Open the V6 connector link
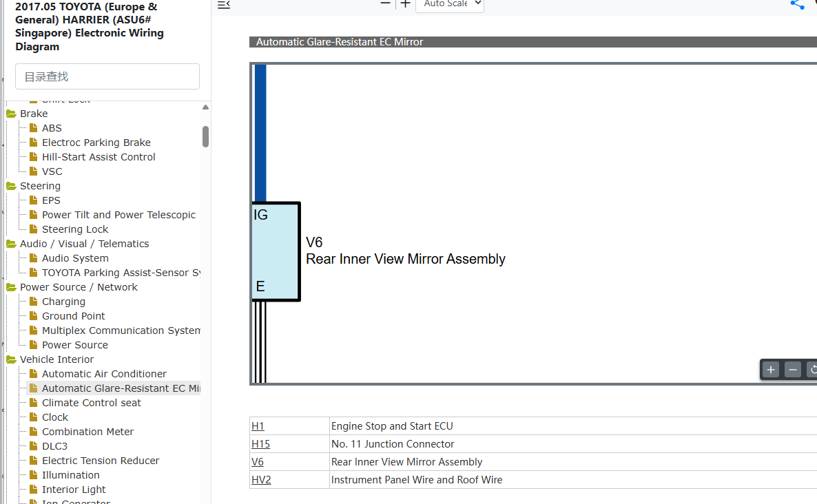This screenshot has width=817, height=504. [258, 462]
